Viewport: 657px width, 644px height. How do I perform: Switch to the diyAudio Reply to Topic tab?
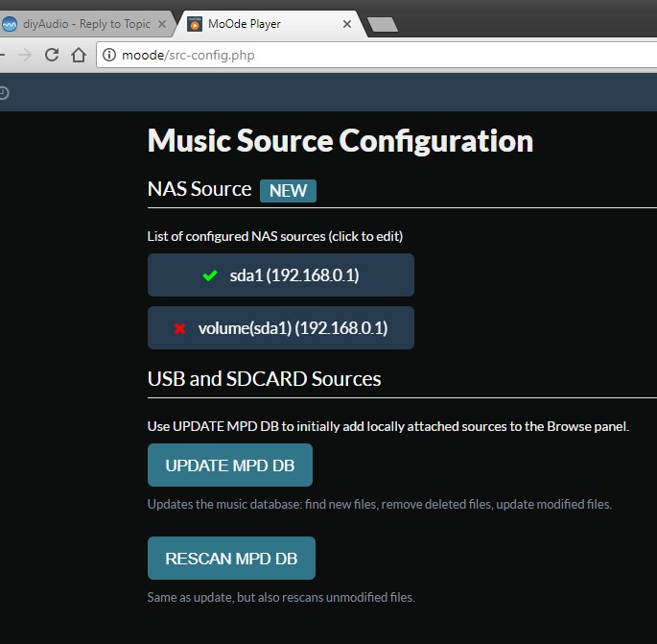coord(86,24)
